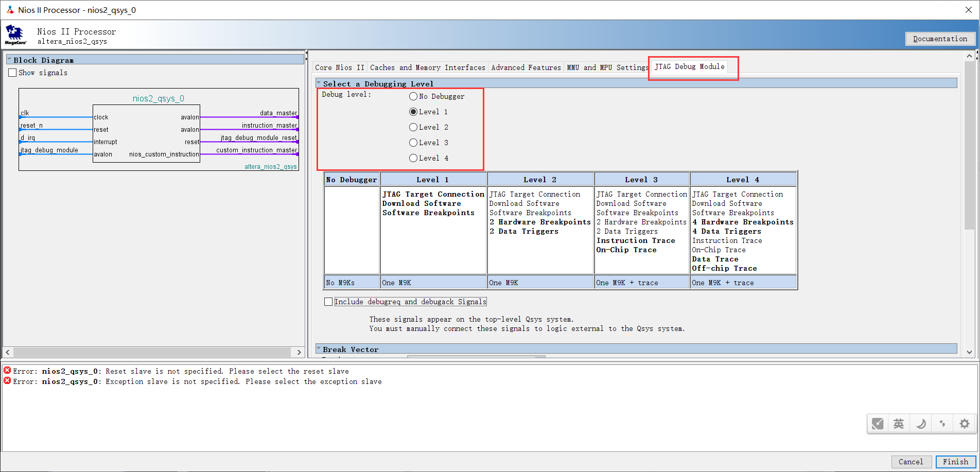Select debug Level 4 radio button
The height and width of the screenshot is (472, 980).
(x=413, y=158)
